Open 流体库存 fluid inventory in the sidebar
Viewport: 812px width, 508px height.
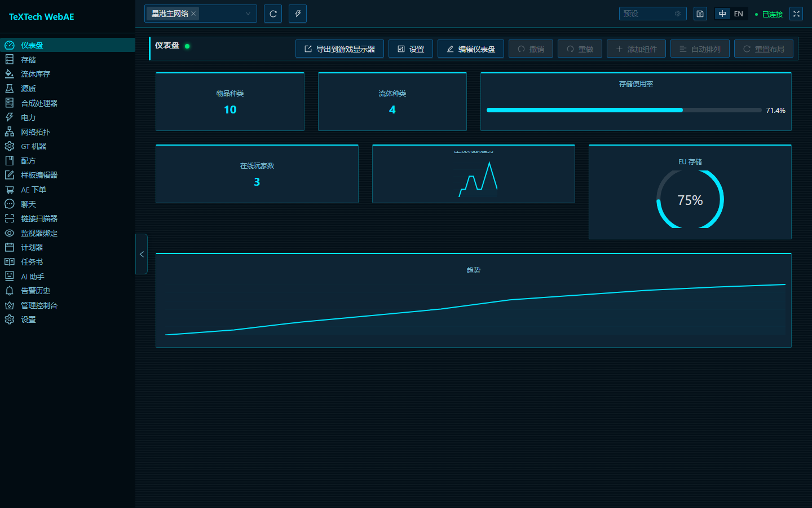(x=68, y=74)
